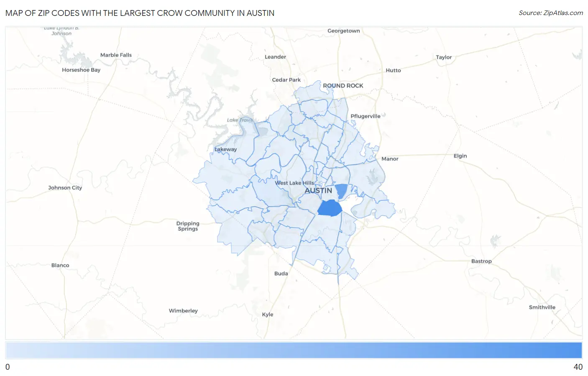The image size is (588, 376).
Task: Click the Lakeway label
Action: pyautogui.click(x=226, y=149)
